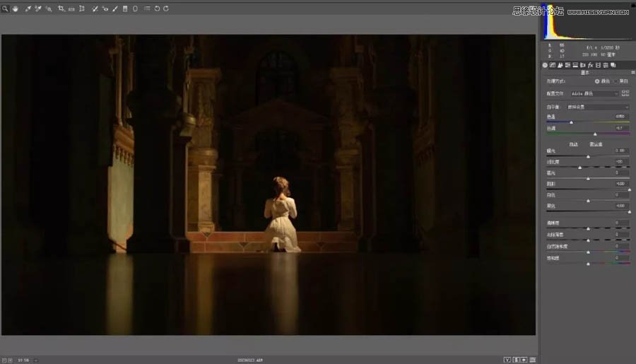Image resolution: width=636 pixels, height=364 pixels.
Task: Open the Snapshots panel tab
Action: [613, 65]
